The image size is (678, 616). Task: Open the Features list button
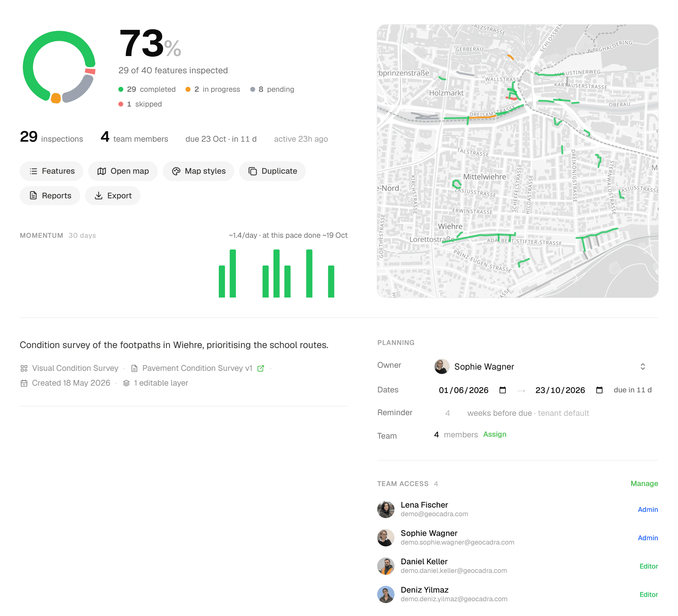coord(51,171)
